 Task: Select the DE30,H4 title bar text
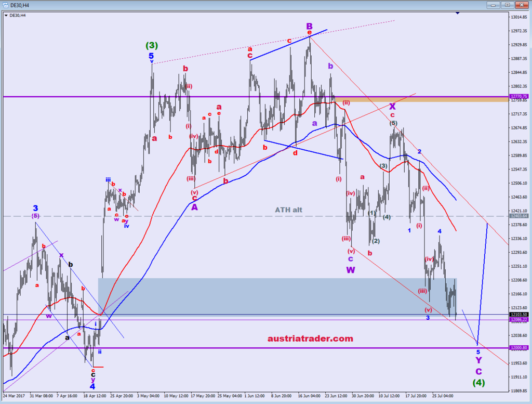20,5
